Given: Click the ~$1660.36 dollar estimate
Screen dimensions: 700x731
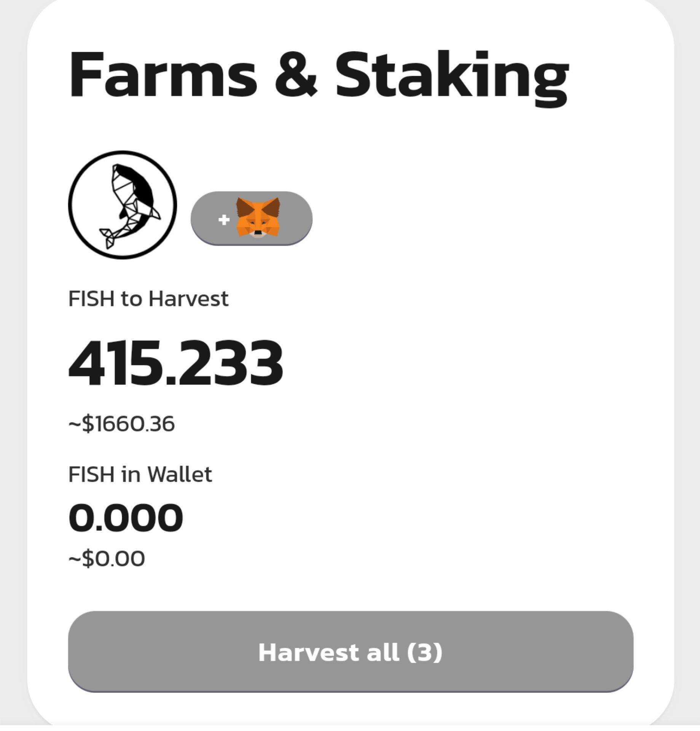Looking at the screenshot, I should pyautogui.click(x=121, y=423).
